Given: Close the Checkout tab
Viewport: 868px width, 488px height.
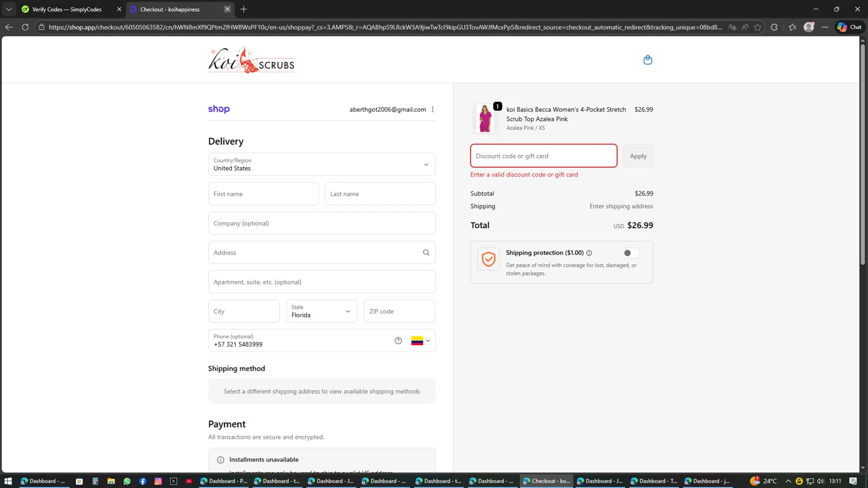Looking at the screenshot, I should click(227, 9).
